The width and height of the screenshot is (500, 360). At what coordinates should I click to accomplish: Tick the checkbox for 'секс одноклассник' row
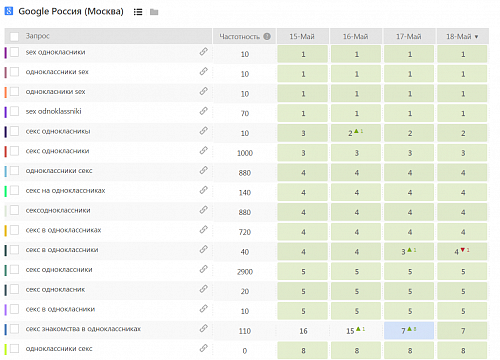14,289
